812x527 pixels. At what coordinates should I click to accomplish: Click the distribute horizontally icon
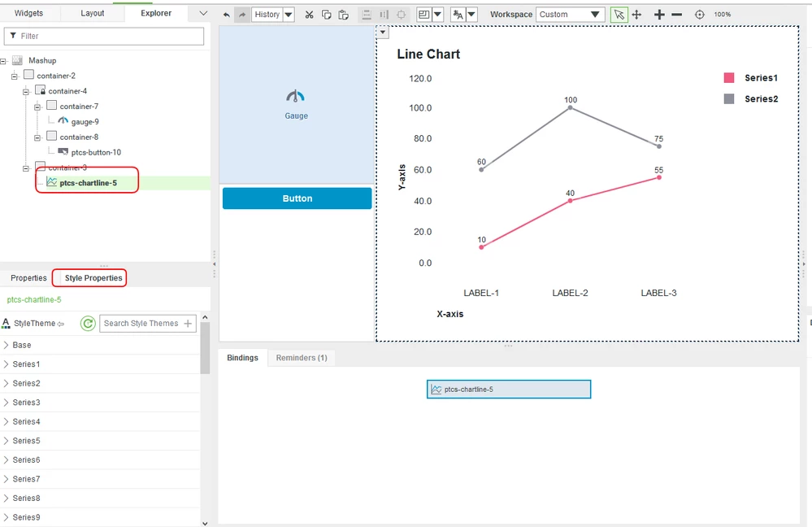[x=384, y=15]
